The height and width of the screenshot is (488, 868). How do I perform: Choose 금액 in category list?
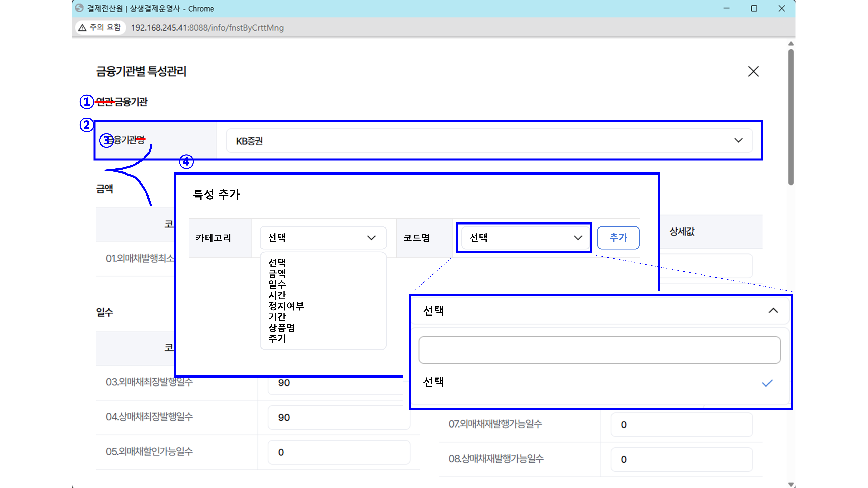pyautogui.click(x=277, y=273)
